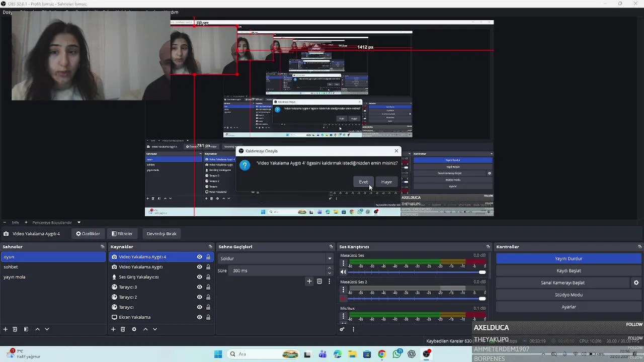The width and height of the screenshot is (644, 362).
Task: Add a new source in Kaynaklar panel
Action: pos(113,329)
